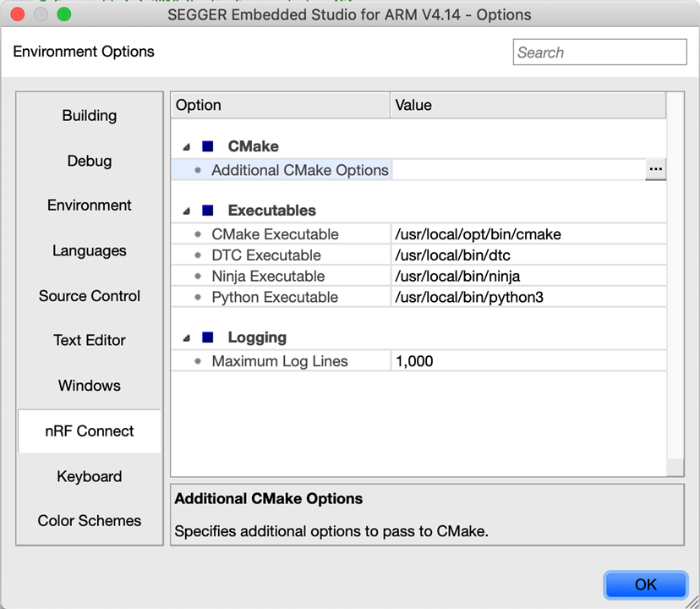Click the /usr/local/bin/ninja value
Viewport: 700px width, 609px height.
tap(457, 276)
